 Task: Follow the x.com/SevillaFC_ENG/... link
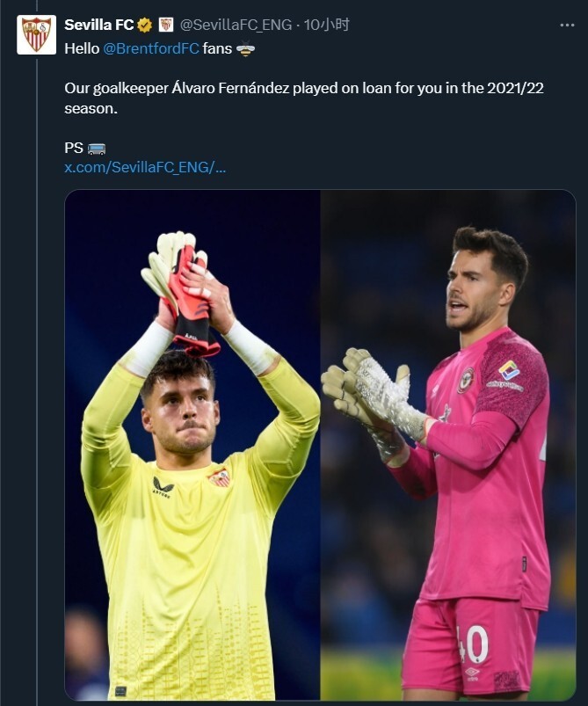(x=145, y=167)
